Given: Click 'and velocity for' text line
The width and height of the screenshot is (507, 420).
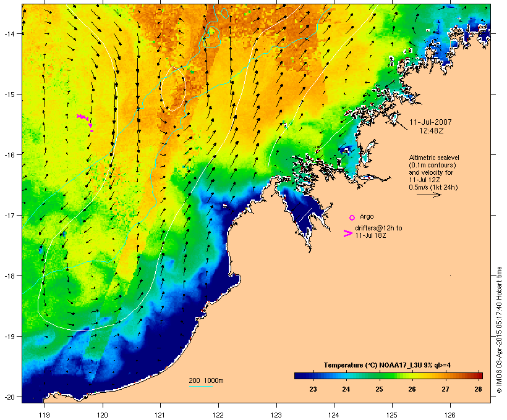Looking at the screenshot, I should (x=431, y=172).
